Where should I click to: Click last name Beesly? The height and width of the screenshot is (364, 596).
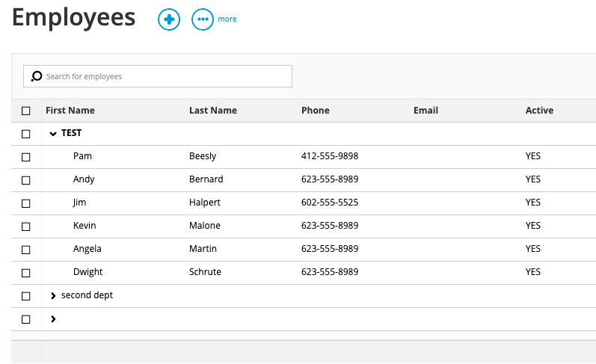click(203, 155)
